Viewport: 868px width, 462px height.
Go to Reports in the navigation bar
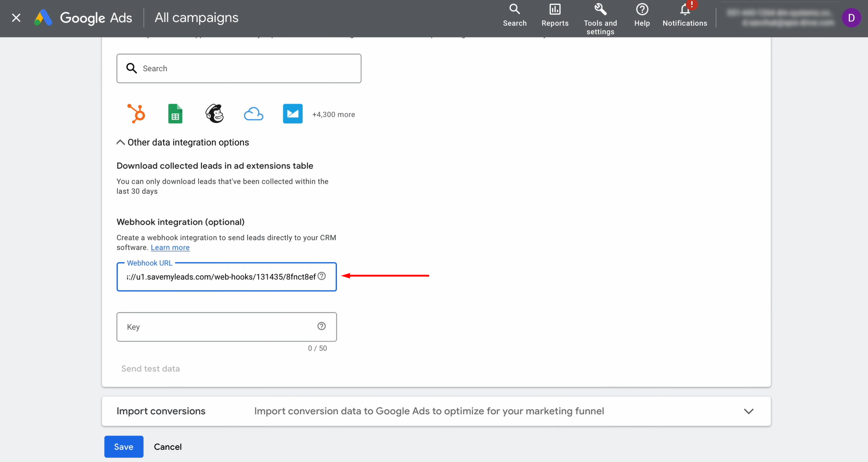(x=555, y=14)
